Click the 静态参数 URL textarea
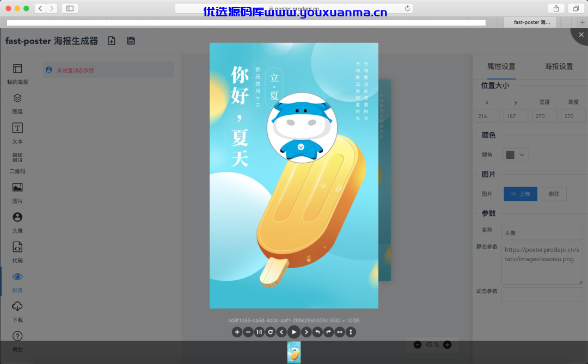The image size is (588, 364). coord(542,263)
